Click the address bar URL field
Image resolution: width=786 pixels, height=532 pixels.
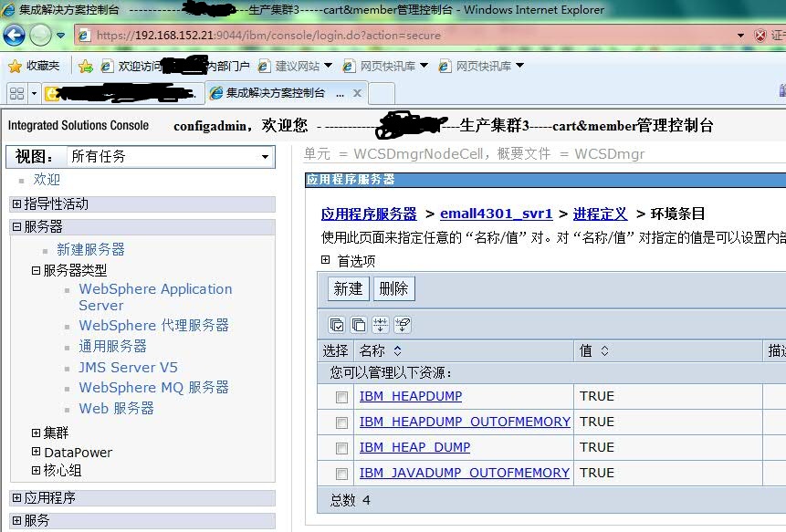406,36
